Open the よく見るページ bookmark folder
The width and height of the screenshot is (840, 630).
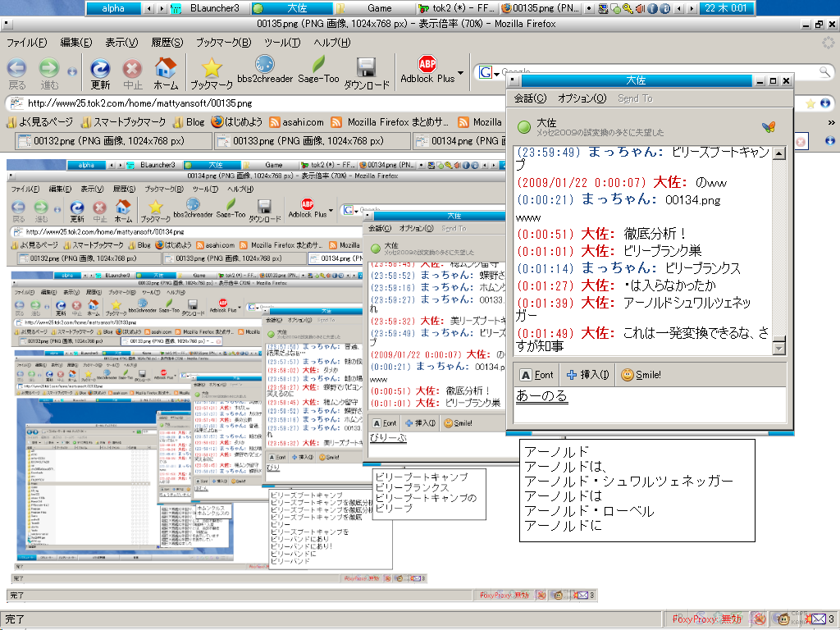tap(39, 122)
